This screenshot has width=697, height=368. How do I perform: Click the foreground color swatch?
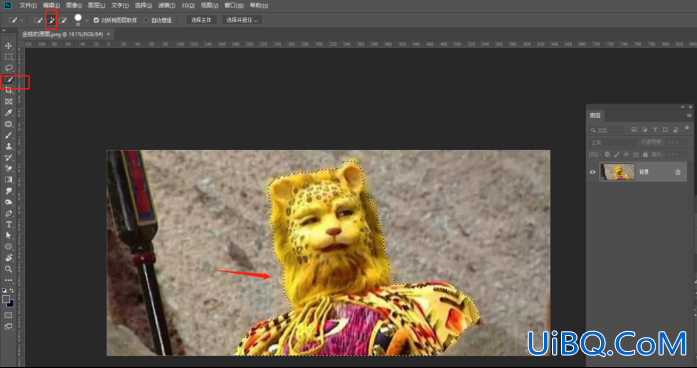point(6,299)
